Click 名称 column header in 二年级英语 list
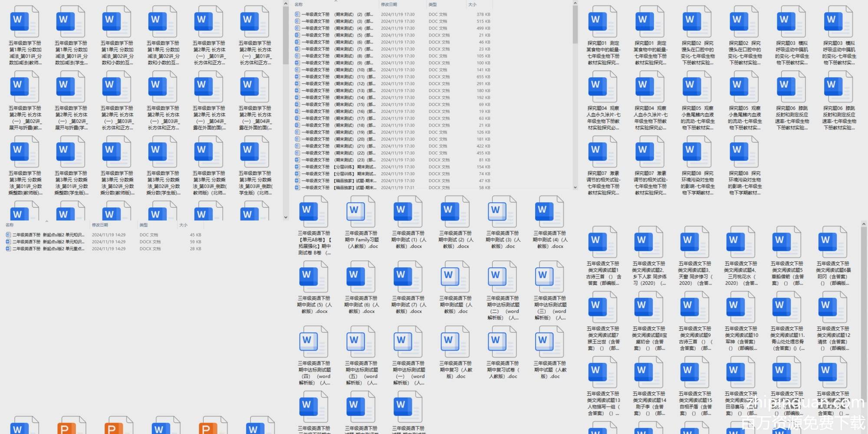This screenshot has width=868, height=434. [x=10, y=225]
